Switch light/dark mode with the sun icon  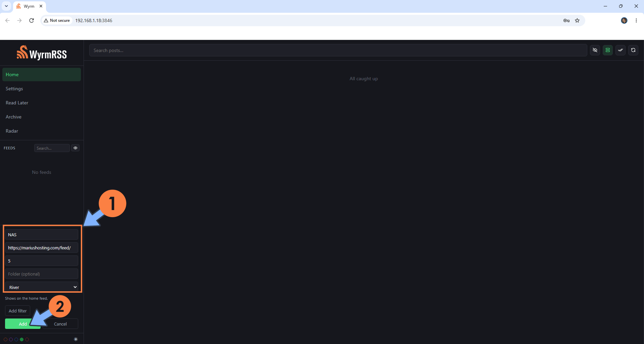pos(76,339)
